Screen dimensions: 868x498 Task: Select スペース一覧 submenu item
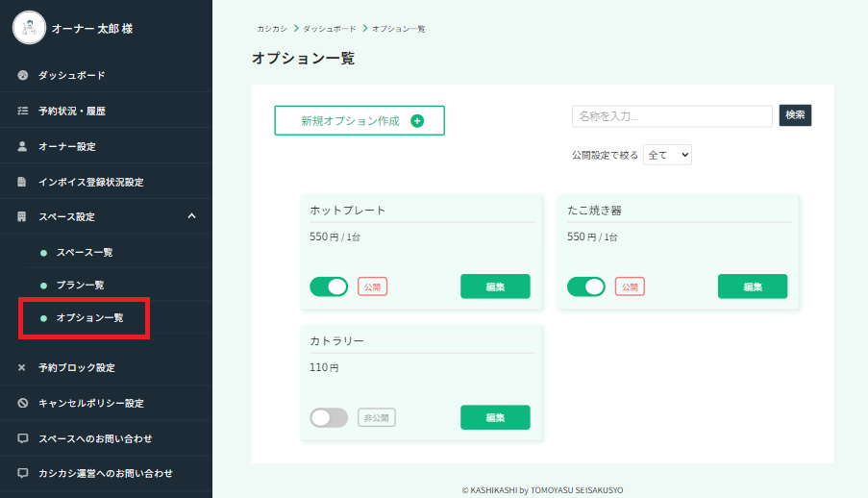(x=85, y=252)
